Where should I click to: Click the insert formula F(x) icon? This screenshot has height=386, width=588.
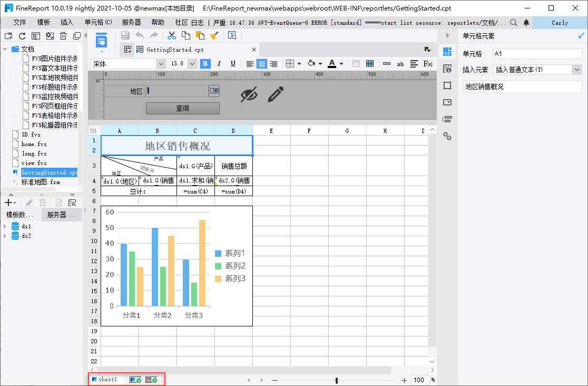pos(428,64)
